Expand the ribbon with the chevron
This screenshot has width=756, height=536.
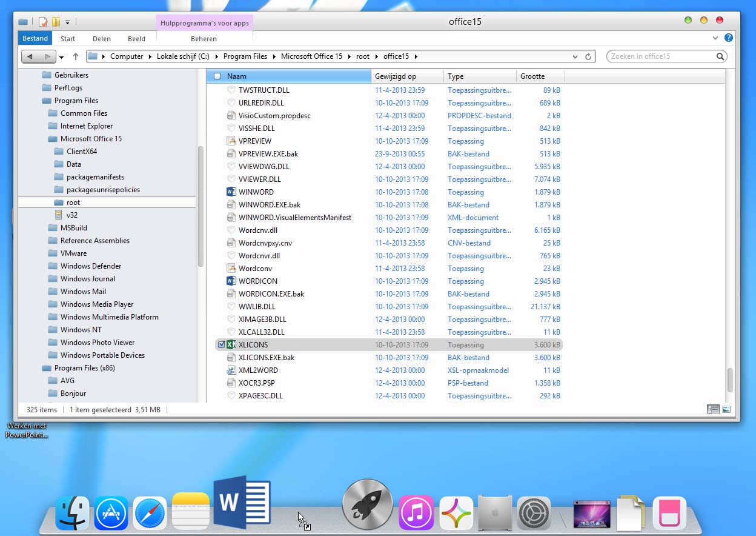[x=715, y=38]
